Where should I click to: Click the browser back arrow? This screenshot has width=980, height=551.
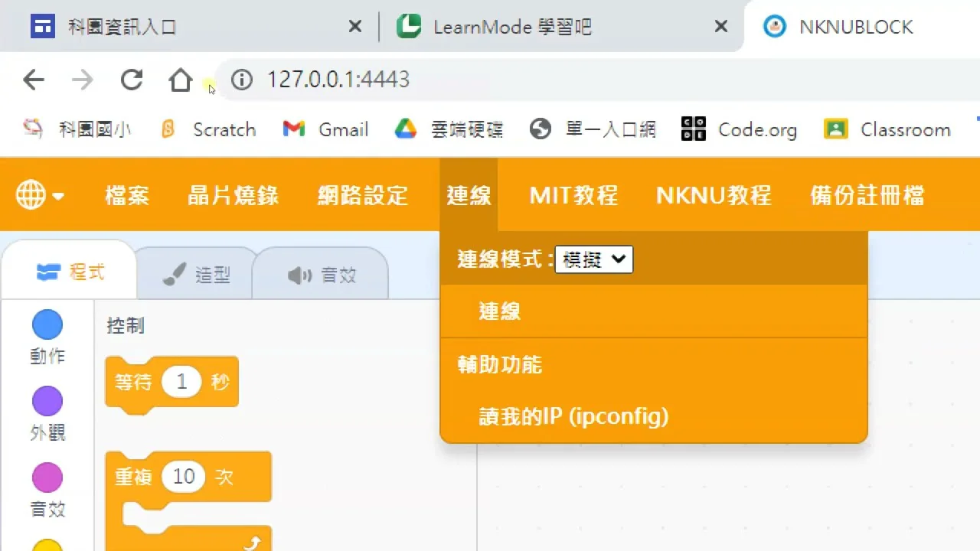[34, 80]
